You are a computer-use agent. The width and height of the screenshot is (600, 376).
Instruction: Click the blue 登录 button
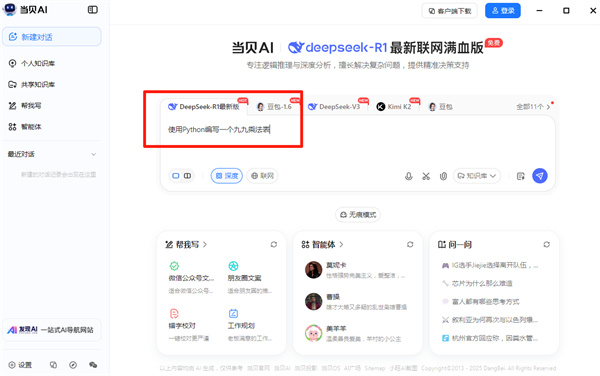pos(503,11)
